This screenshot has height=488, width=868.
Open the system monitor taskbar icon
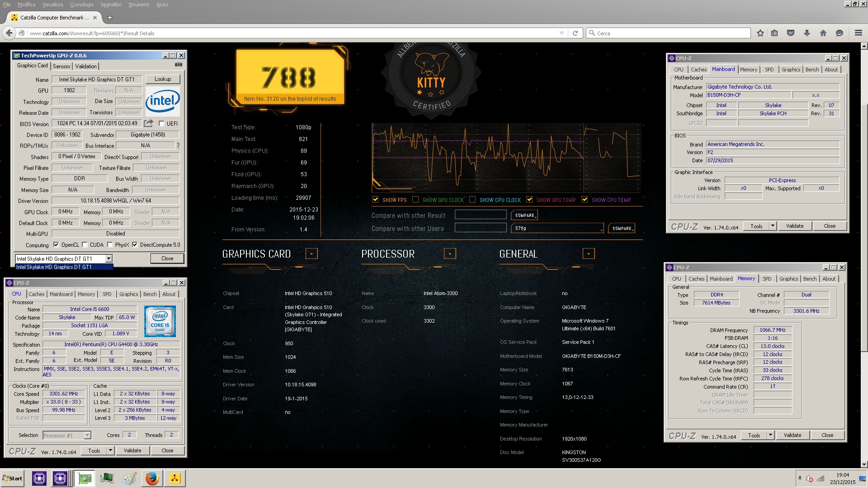(107, 478)
